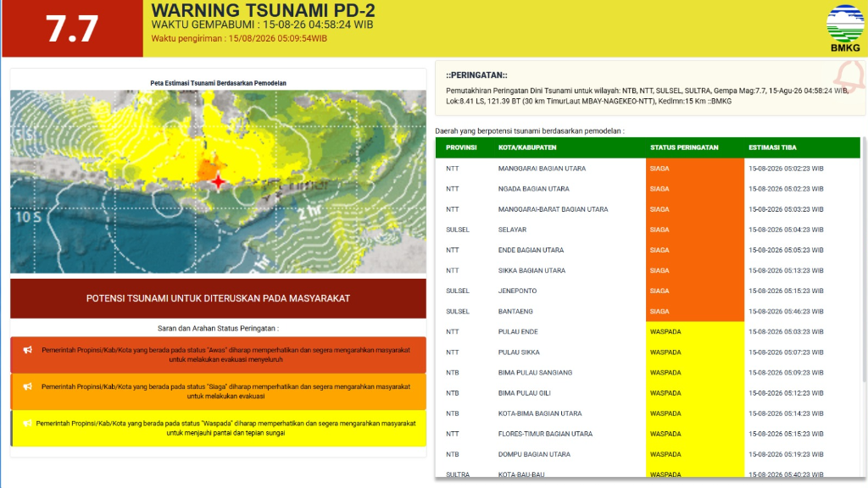Click megaphone icon in Siaga advisory
This screenshot has height=488, width=868.
tap(28, 386)
